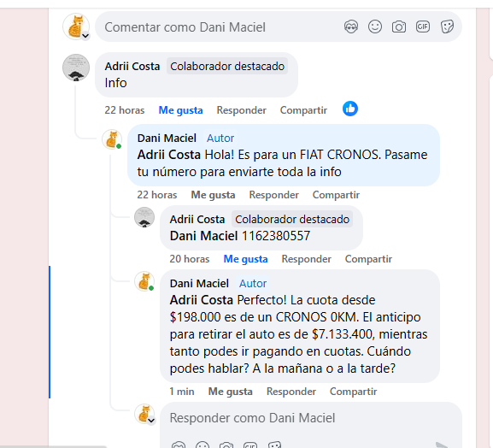Insert an emoji in top comment box
This screenshot has height=448, width=493.
tap(375, 27)
